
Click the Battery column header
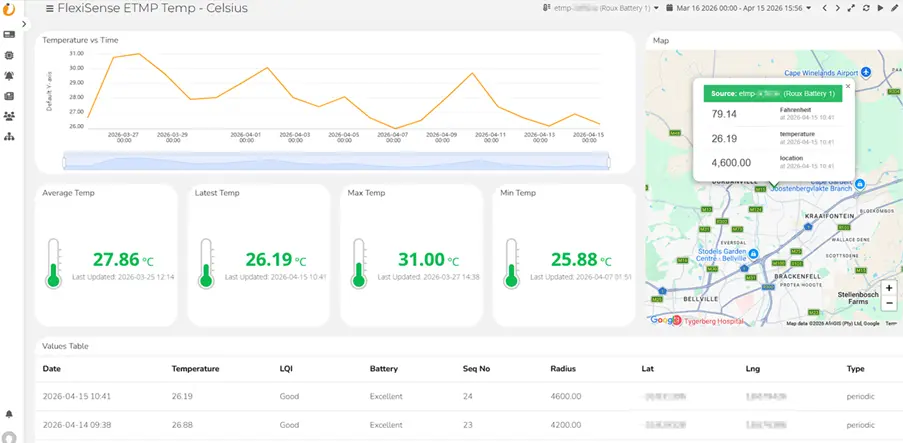click(x=384, y=369)
